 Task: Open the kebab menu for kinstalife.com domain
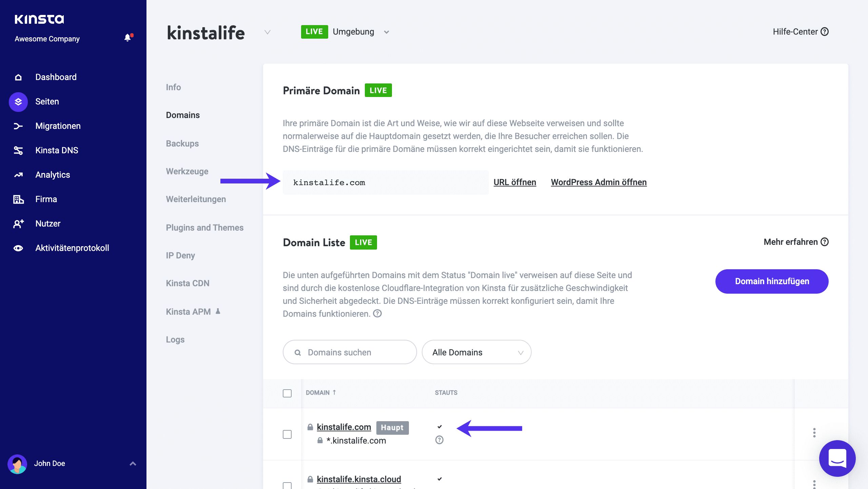click(814, 433)
